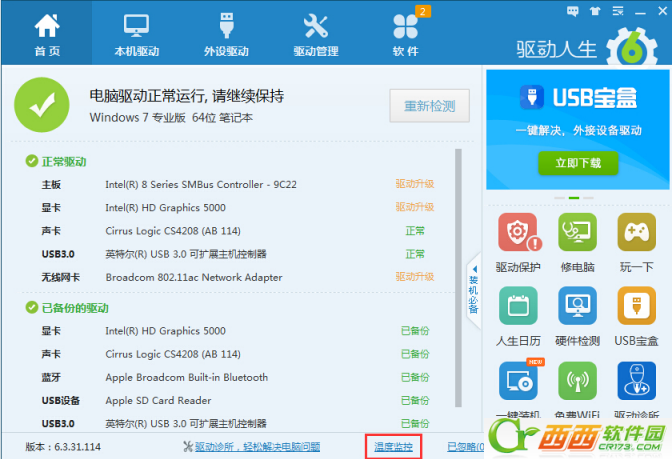Click 已备份 for backed-up 声卡 Cirrus Logic
The image size is (672, 459).
coord(415,354)
